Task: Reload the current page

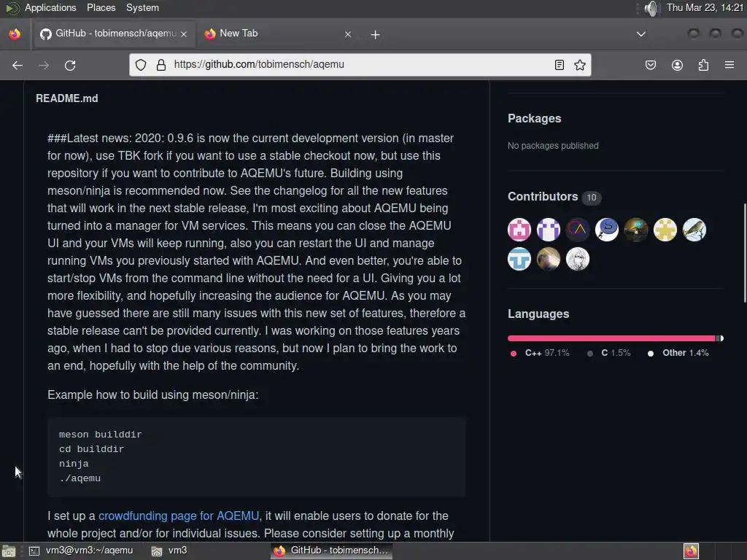Action: click(x=70, y=65)
